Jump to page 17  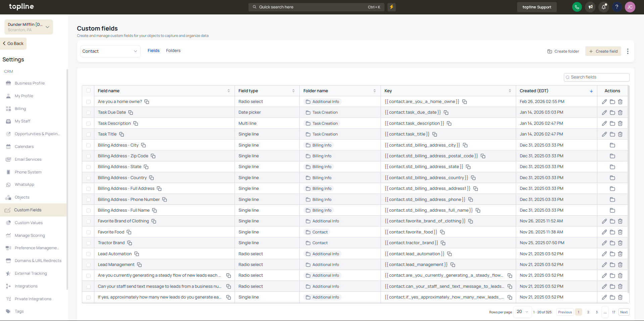click(613, 312)
